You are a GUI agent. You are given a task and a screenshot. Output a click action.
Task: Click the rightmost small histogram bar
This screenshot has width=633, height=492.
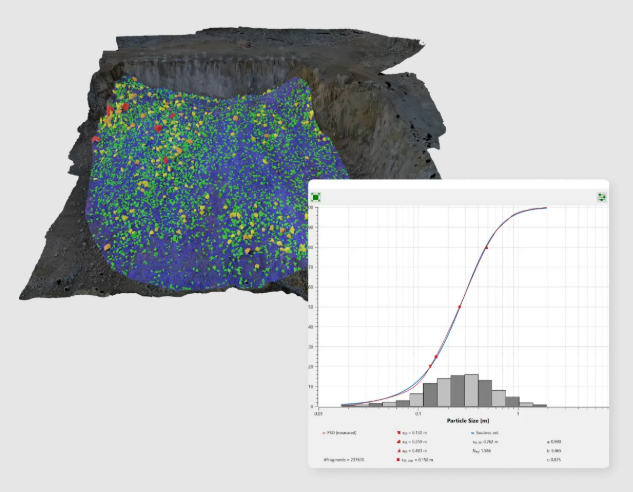click(x=540, y=404)
